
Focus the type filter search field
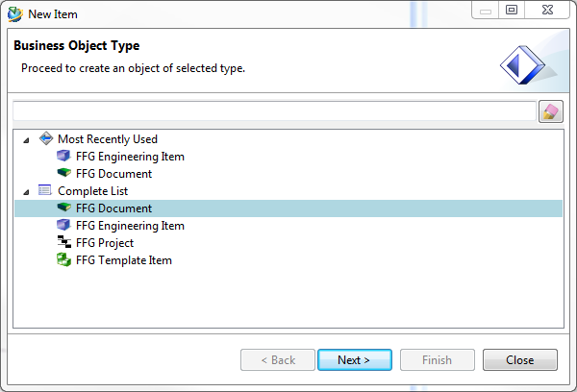[274, 111]
